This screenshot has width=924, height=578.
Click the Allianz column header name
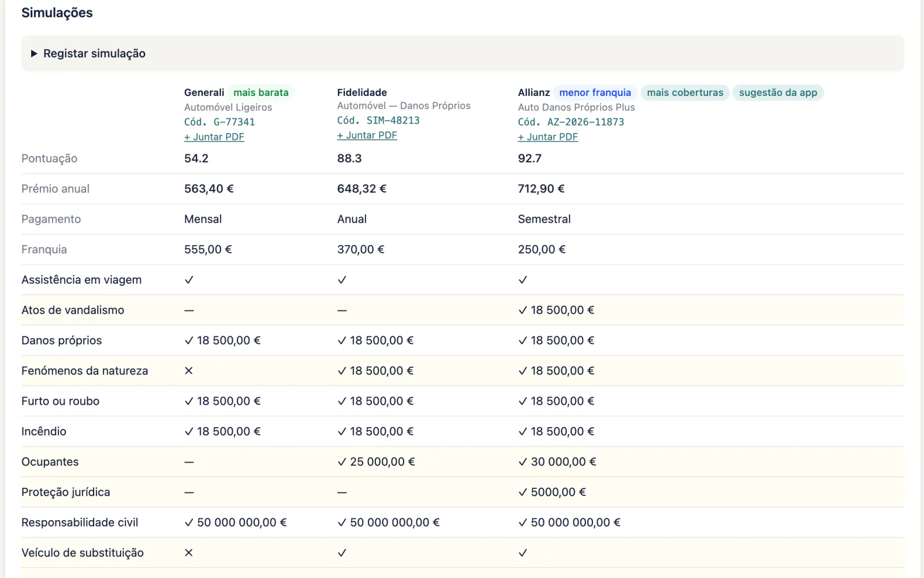(x=534, y=92)
